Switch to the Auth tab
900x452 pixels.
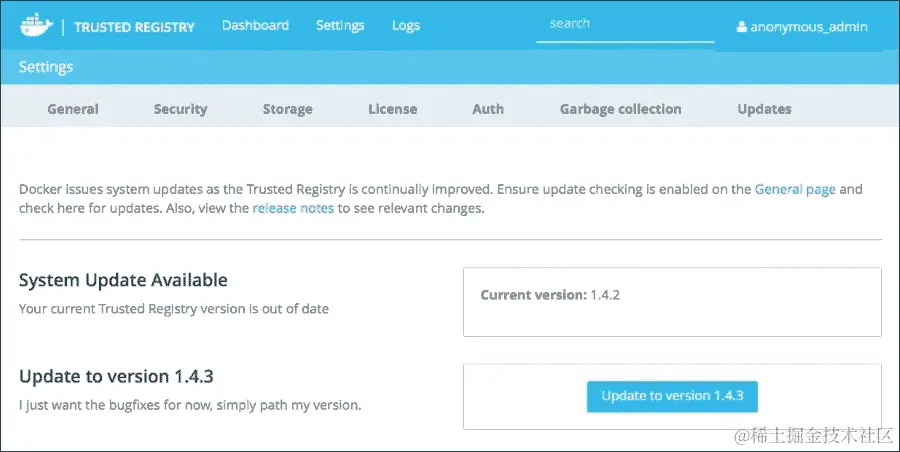[488, 109]
